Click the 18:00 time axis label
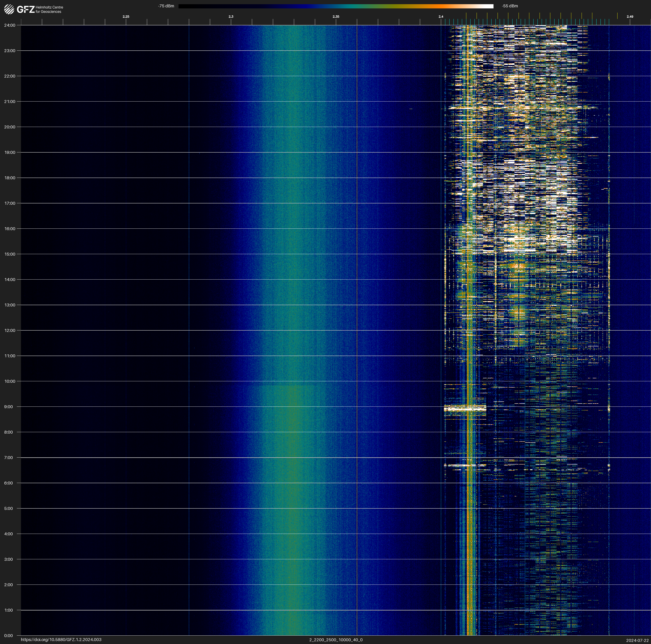651x644 pixels. tap(10, 178)
